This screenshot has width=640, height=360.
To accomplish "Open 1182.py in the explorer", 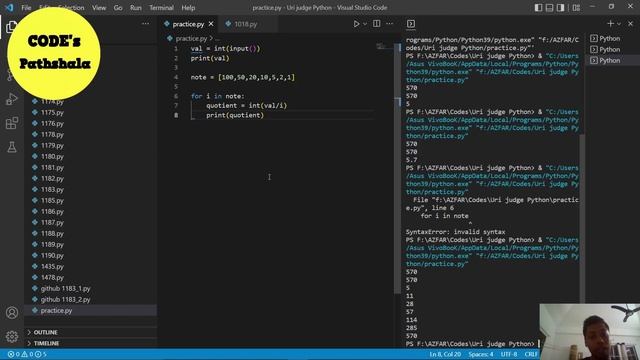I will [x=52, y=178].
